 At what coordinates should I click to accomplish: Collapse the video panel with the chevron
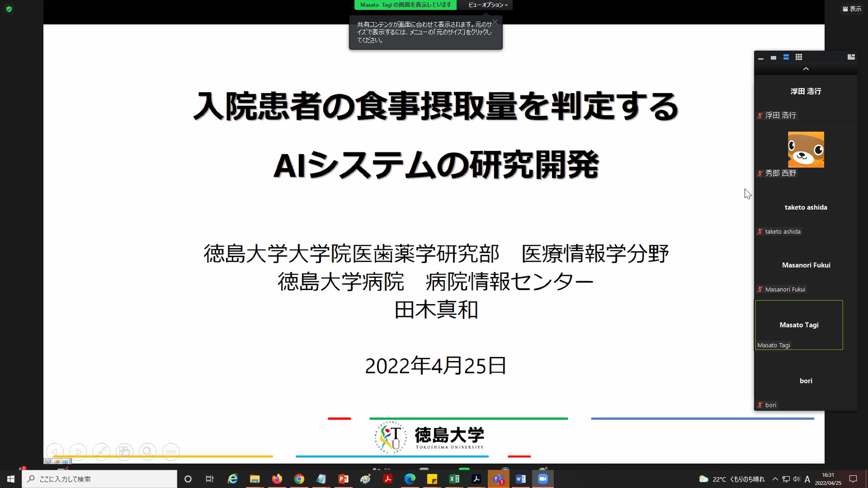[x=806, y=69]
